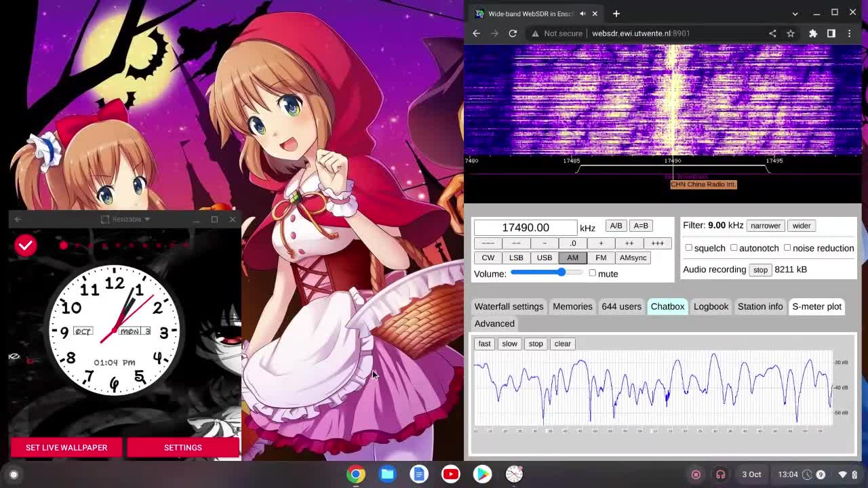Set S-meter plot speed to slow
Viewport: 868px width, 488px height.
[509, 344]
